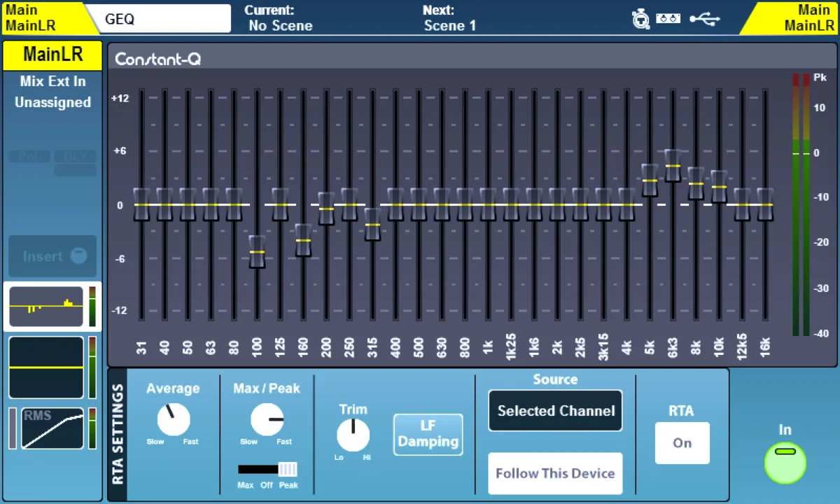
Task: Click the USB status icon
Action: (x=704, y=19)
